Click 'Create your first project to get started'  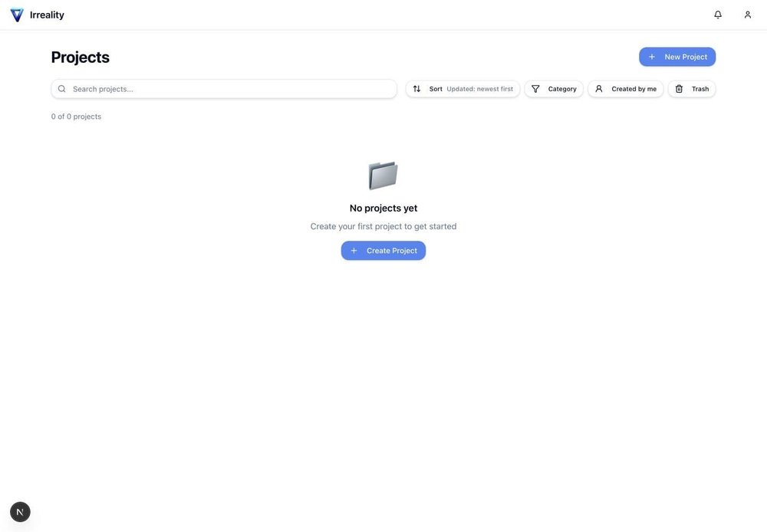[383, 226]
